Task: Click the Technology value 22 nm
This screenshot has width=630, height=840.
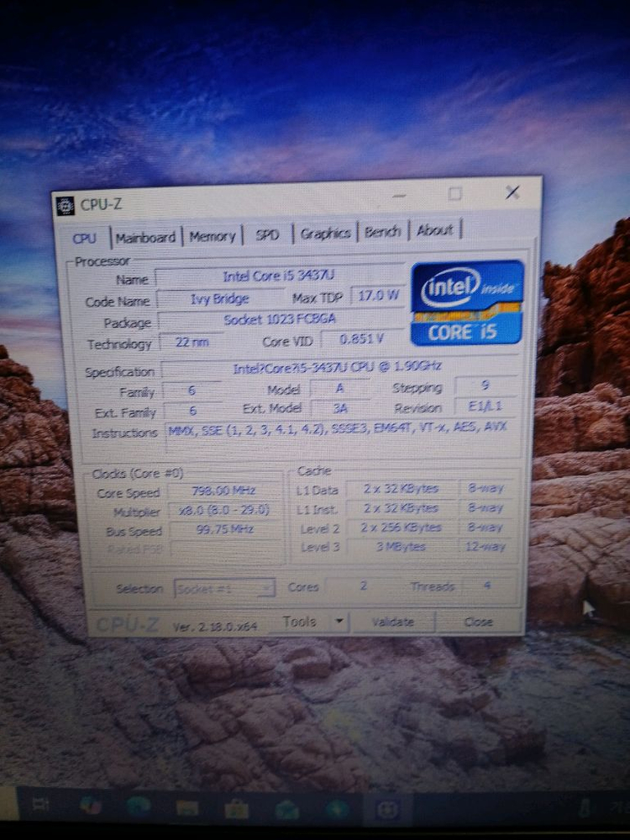Action: point(192,342)
